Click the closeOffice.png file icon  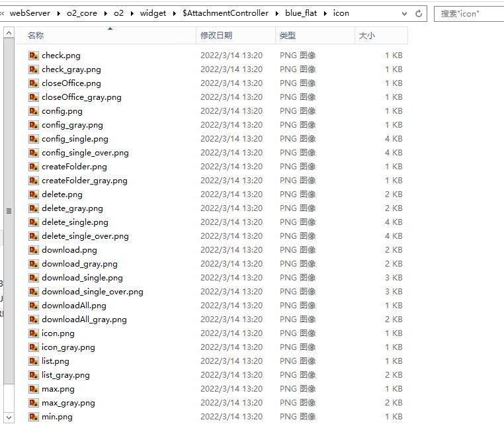pyautogui.click(x=34, y=83)
